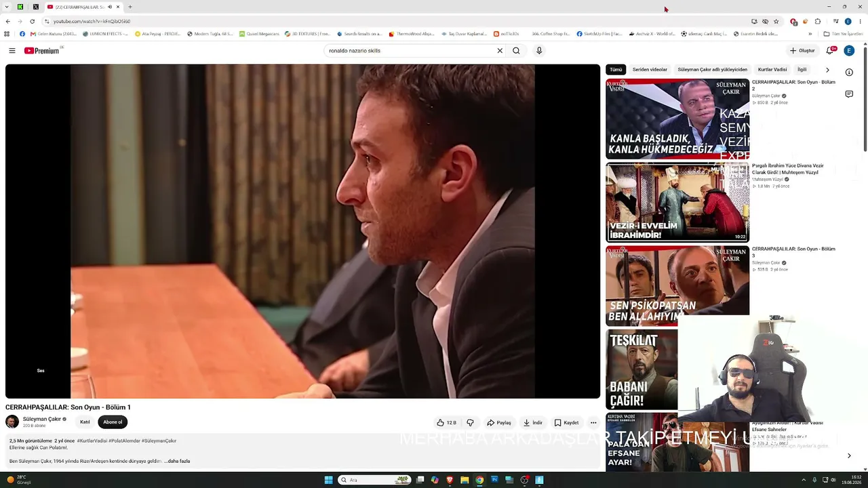Switch to the CERRAHPAŞALILAR browser tab
The image size is (868, 488).
point(83,7)
